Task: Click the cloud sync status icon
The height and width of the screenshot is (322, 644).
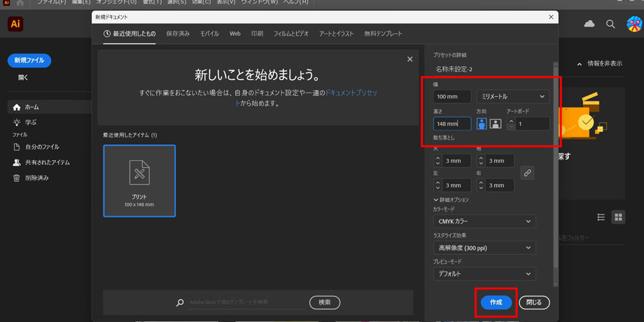Action: 589,24
